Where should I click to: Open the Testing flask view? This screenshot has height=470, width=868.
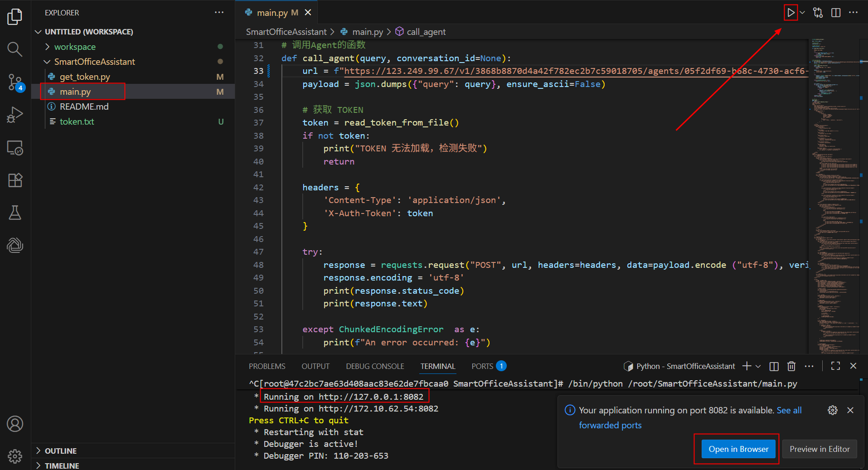pyautogui.click(x=15, y=213)
